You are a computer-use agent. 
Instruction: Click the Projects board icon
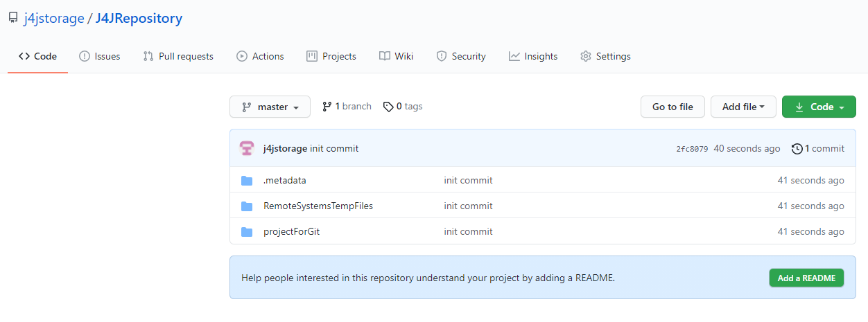[x=312, y=56]
